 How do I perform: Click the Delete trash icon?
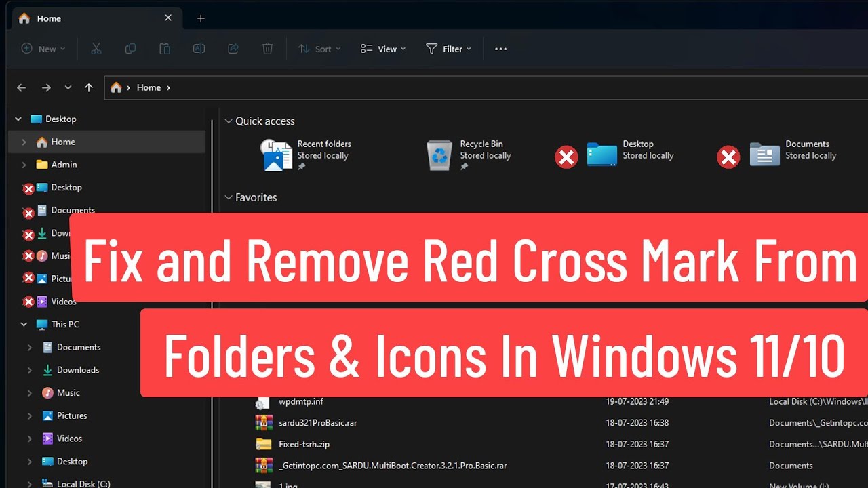[268, 49]
